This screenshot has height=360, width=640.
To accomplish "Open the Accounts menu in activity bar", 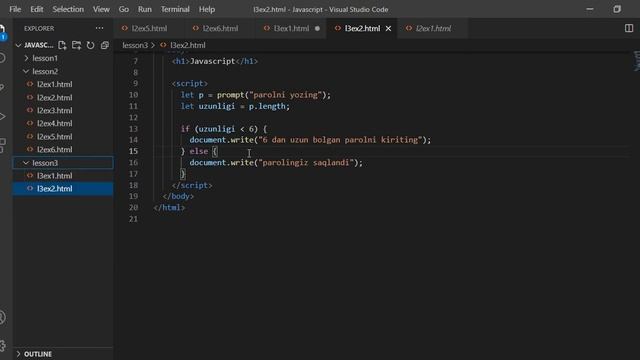I will 2,317.
